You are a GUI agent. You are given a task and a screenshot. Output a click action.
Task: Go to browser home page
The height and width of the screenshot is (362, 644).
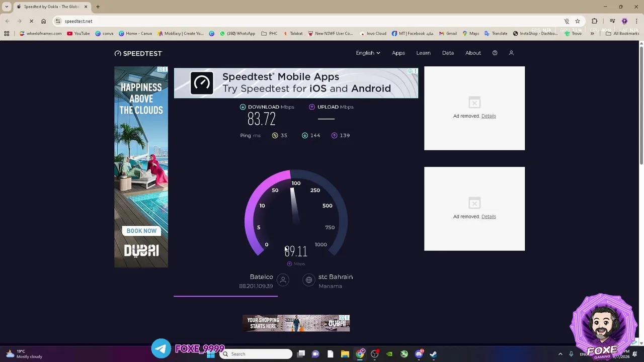pos(44,21)
